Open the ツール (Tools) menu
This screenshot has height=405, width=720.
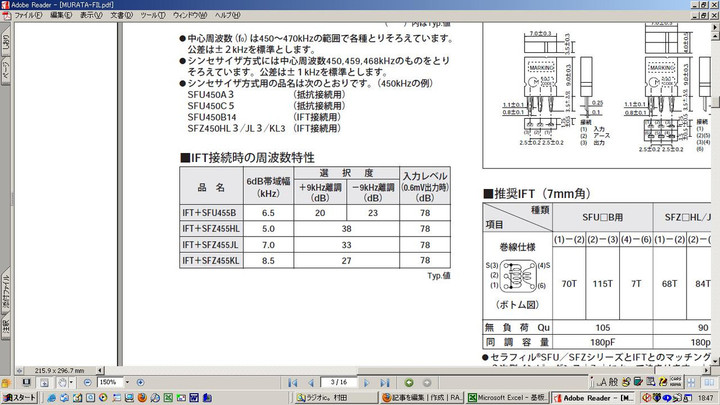153,16
